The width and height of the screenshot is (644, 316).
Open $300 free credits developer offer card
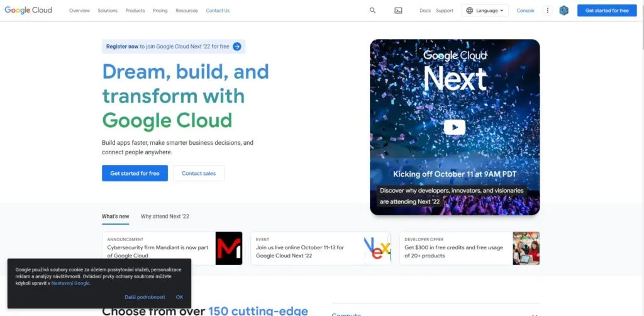469,248
